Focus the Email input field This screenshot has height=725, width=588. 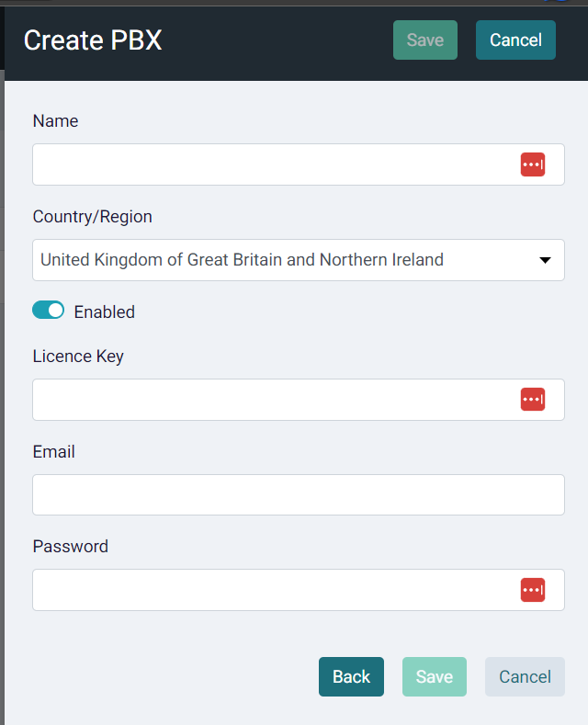coord(299,494)
